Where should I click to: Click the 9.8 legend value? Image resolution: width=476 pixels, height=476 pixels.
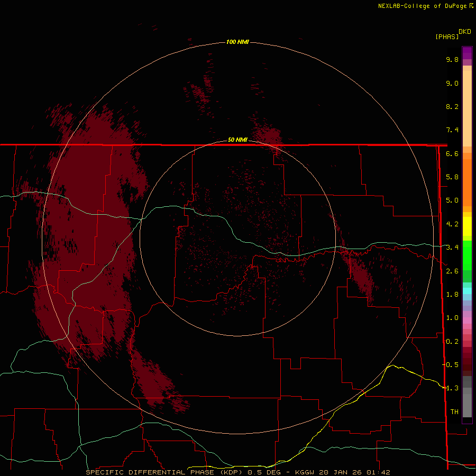452,59
